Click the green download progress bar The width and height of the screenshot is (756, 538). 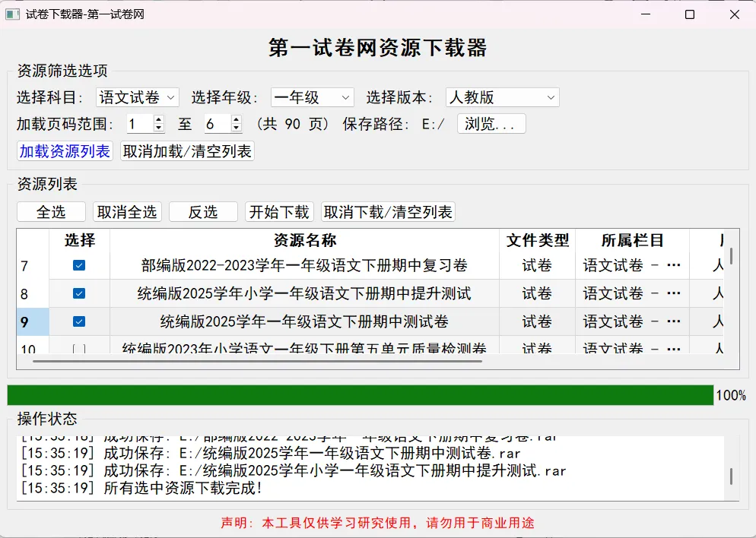pos(361,395)
